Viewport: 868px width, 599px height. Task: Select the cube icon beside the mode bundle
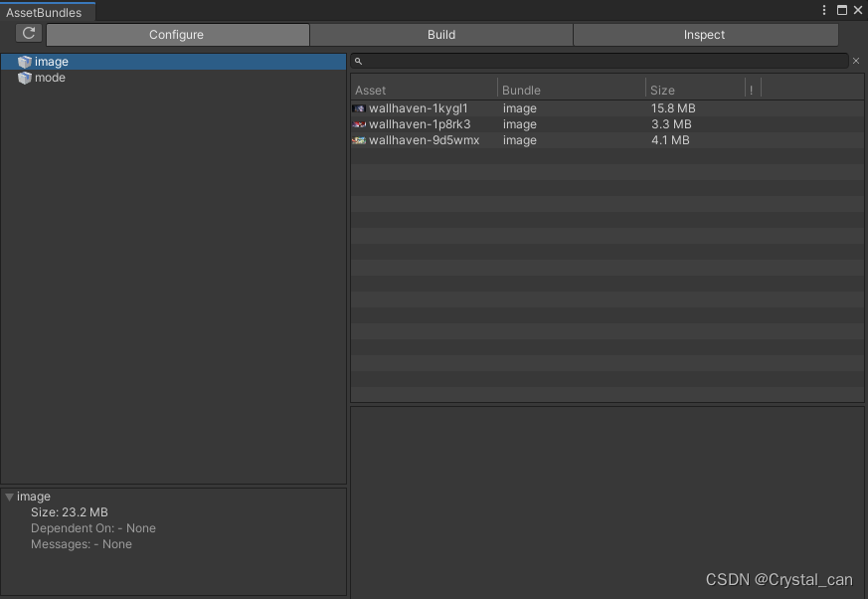pyautogui.click(x=24, y=78)
